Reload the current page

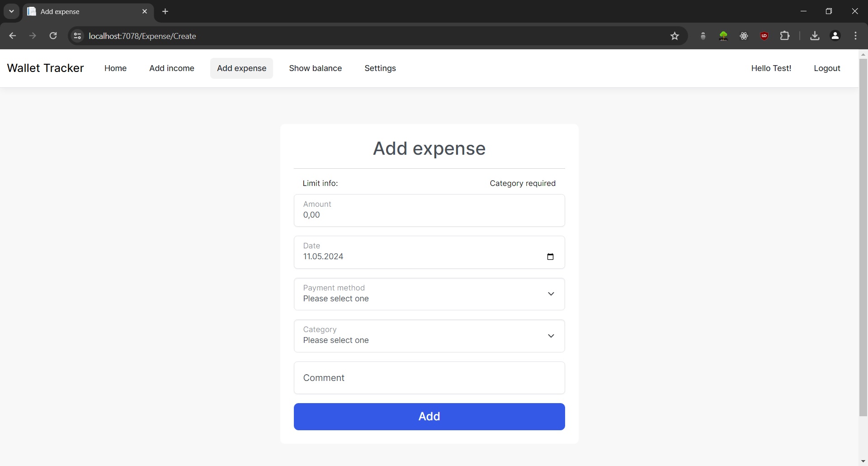coord(53,36)
